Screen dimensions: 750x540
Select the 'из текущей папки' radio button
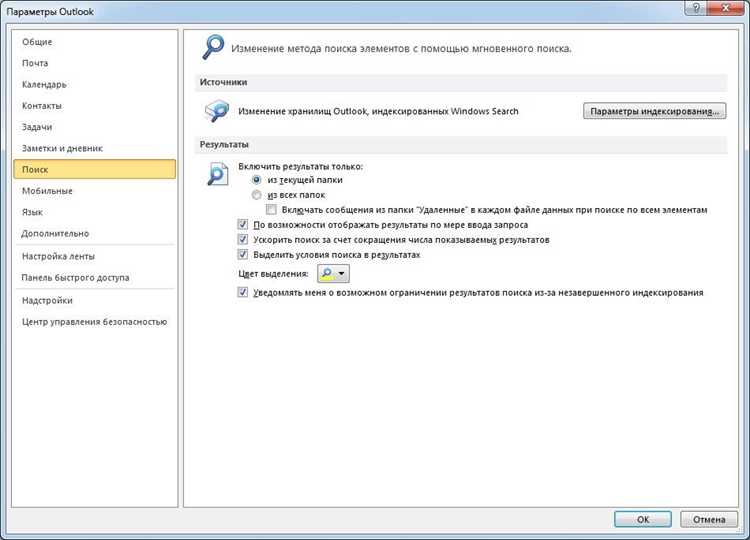(257, 180)
